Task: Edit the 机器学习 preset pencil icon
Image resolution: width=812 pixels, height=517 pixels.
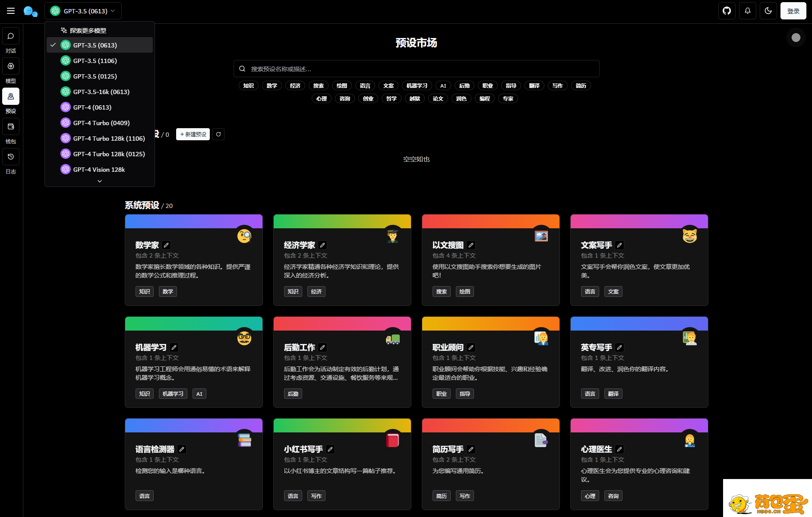Action: point(174,347)
